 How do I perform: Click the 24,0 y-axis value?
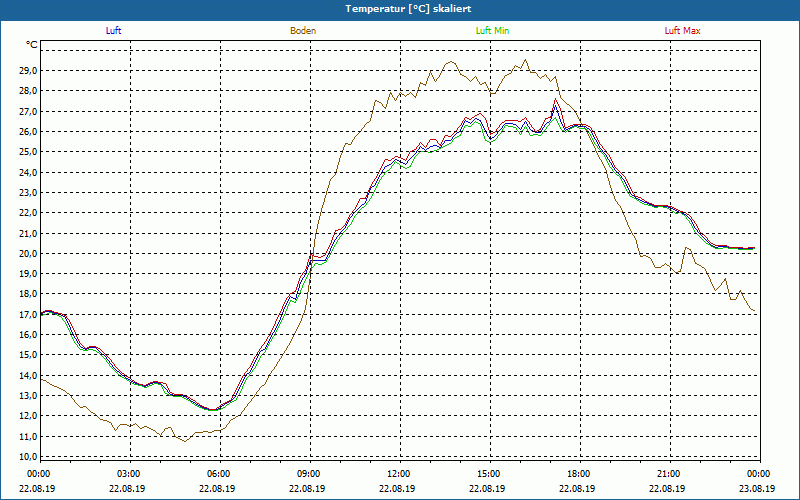tap(28, 172)
